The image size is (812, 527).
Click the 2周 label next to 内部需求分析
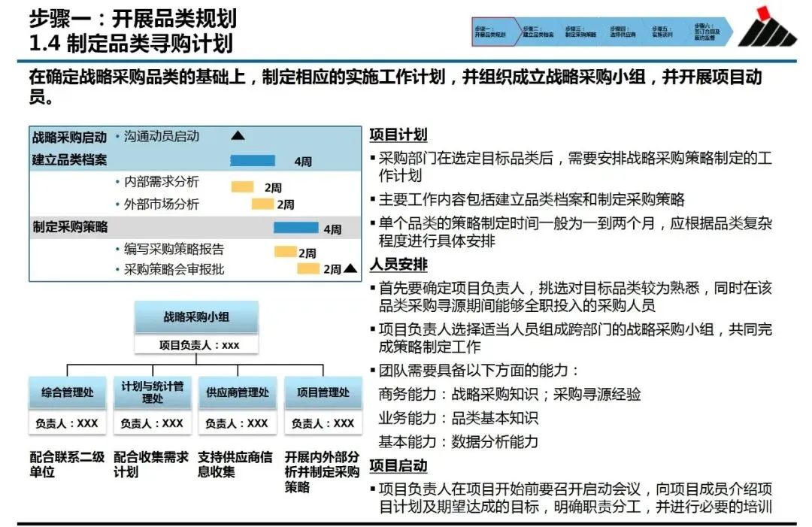[x=273, y=187]
